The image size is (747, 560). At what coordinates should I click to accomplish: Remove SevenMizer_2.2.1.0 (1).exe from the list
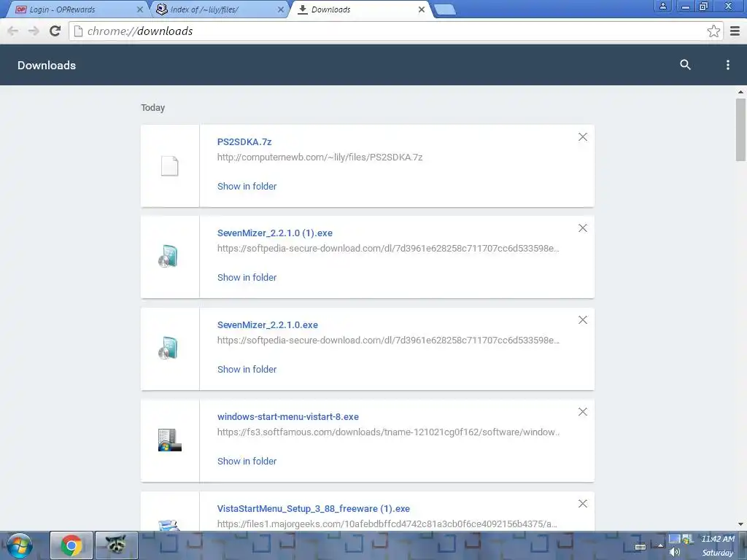(x=583, y=228)
